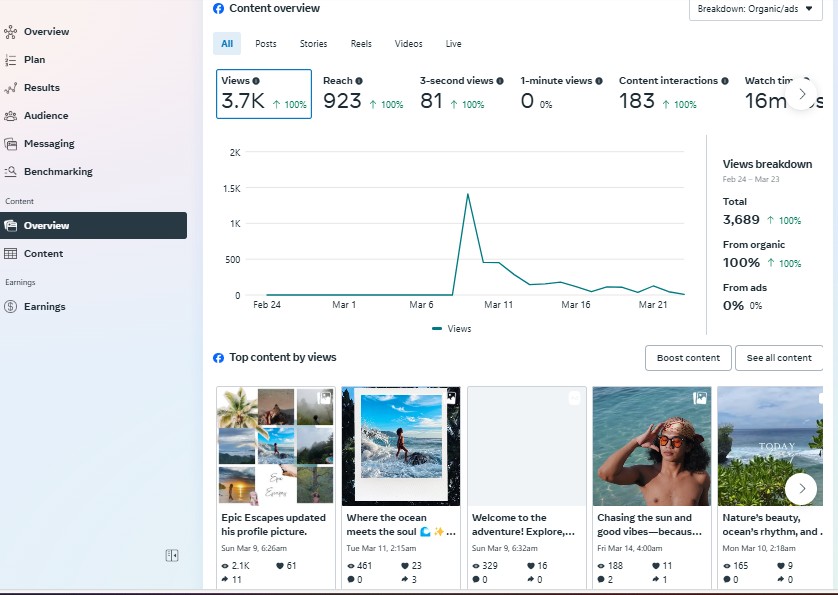This screenshot has height=595, width=838.
Task: Click info icon beside Content interactions
Action: [x=725, y=81]
